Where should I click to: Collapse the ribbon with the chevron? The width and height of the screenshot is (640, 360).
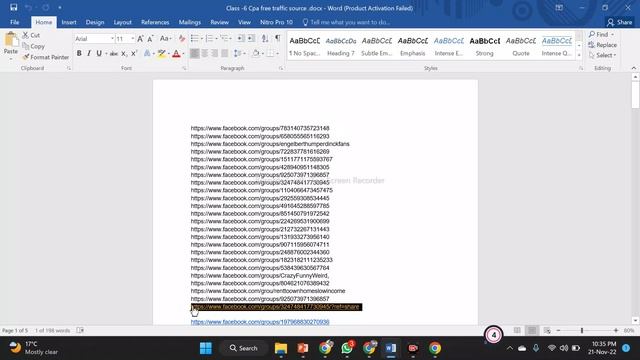tap(633, 68)
